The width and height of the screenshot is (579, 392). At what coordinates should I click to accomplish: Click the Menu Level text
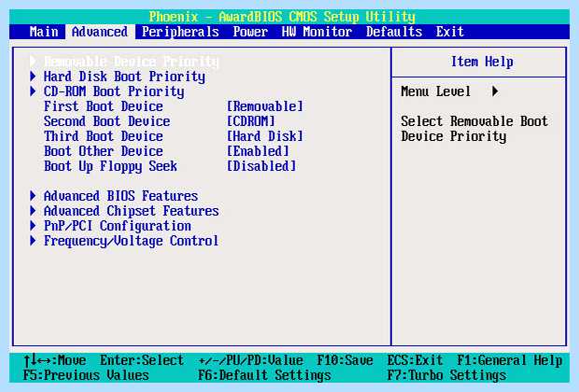point(436,91)
